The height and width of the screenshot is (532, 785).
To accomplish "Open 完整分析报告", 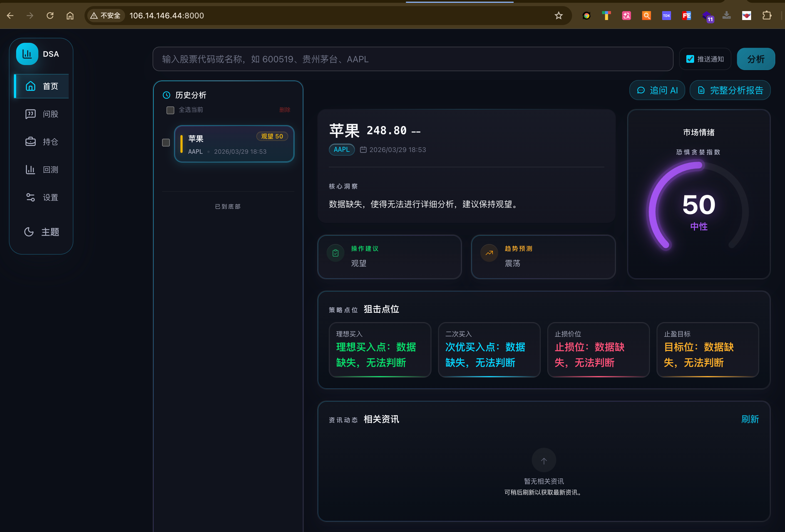I will tap(730, 90).
